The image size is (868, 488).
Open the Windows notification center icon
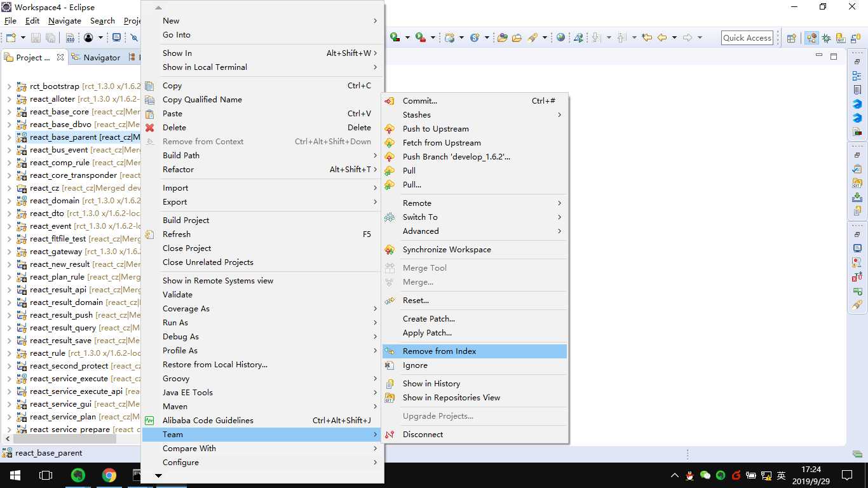pyautogui.click(x=846, y=475)
